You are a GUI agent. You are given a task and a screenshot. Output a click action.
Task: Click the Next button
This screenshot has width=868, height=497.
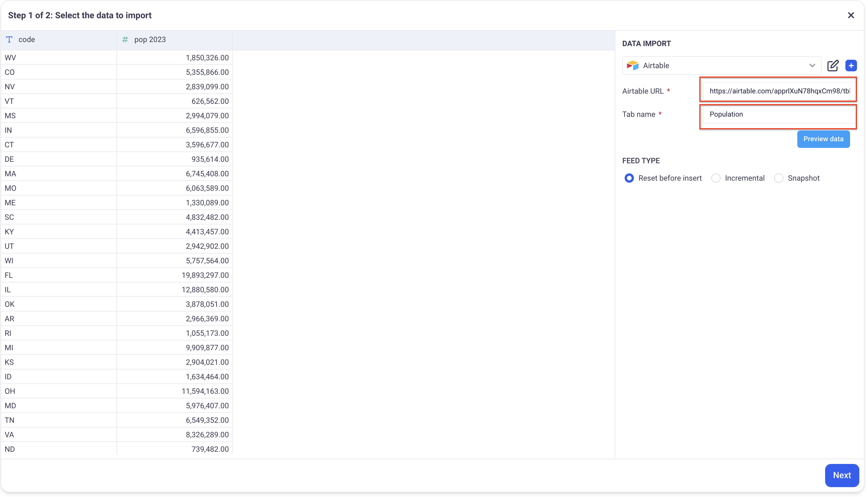coord(841,475)
